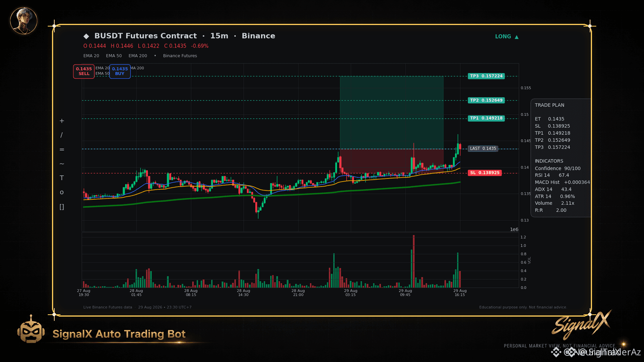
Task: Click the TRADE PLAN panel heading
Action: tap(550, 105)
